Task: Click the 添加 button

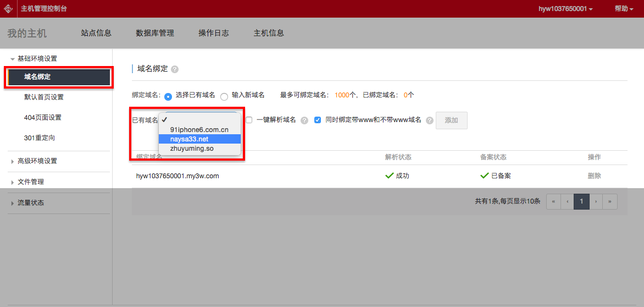Action: pos(451,120)
